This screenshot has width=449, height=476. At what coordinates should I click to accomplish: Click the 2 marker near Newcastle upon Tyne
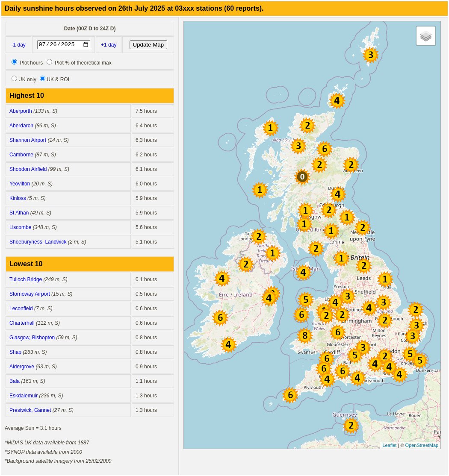coord(362,227)
